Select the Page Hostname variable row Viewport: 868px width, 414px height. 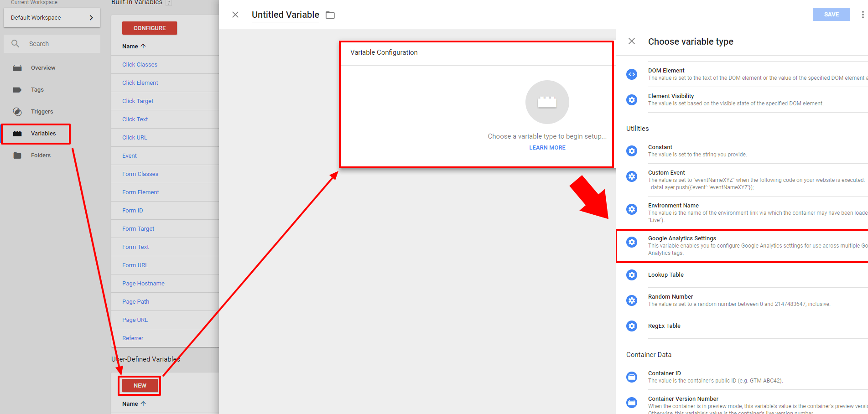[x=165, y=284]
